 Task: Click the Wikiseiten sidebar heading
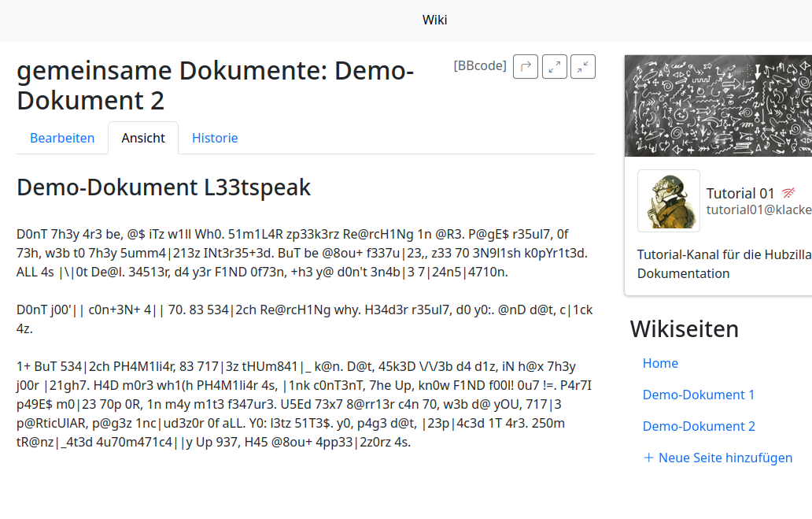click(684, 329)
